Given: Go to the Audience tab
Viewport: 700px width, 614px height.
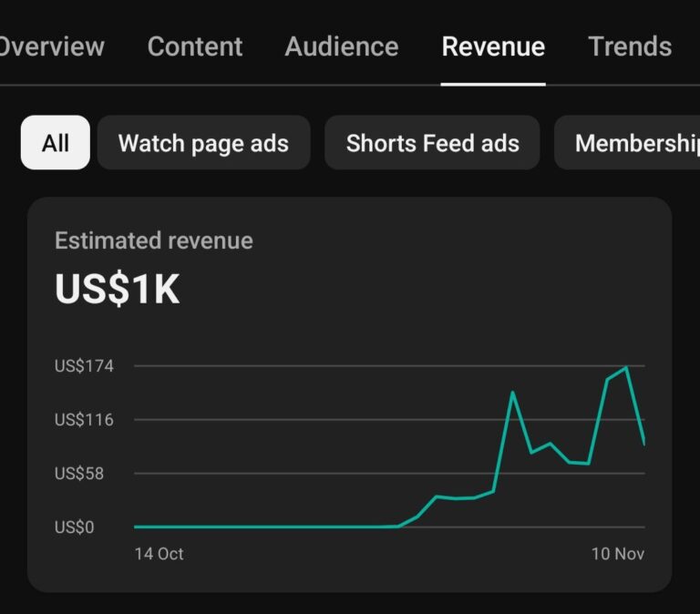Looking at the screenshot, I should point(342,46).
